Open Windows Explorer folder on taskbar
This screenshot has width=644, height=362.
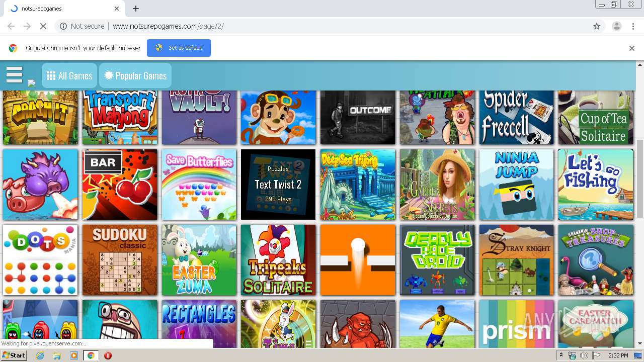tap(57, 355)
